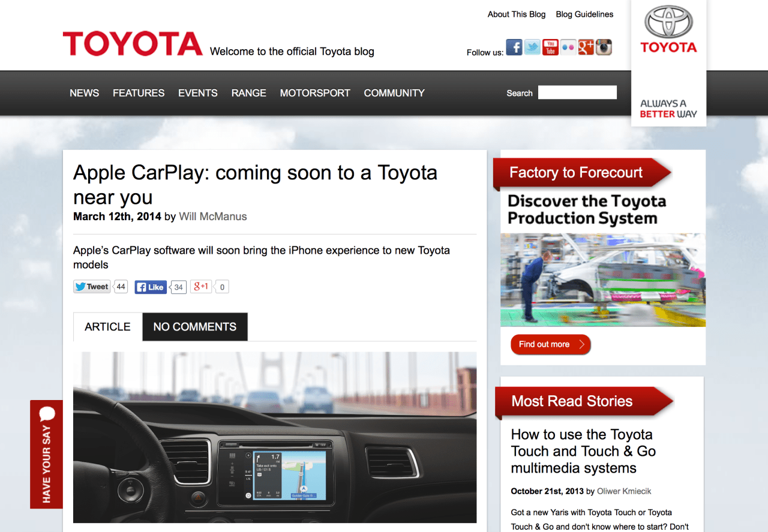
Task: Click the Most Read Stories banner
Action: pyautogui.click(x=583, y=401)
